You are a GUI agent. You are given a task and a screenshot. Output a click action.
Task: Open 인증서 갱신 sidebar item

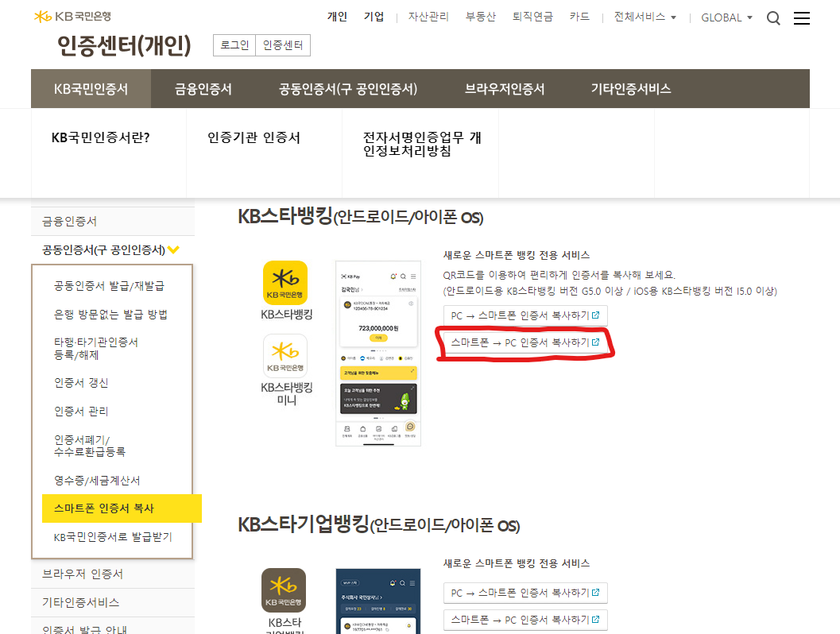[x=81, y=383]
